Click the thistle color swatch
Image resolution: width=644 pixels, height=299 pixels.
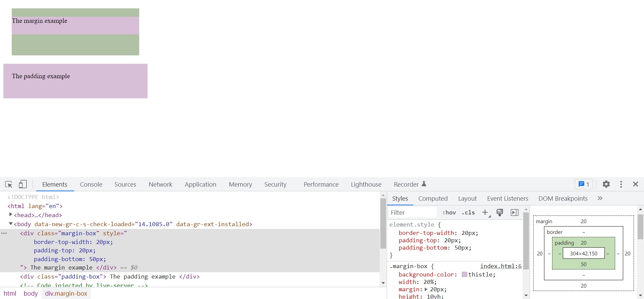tap(464, 275)
